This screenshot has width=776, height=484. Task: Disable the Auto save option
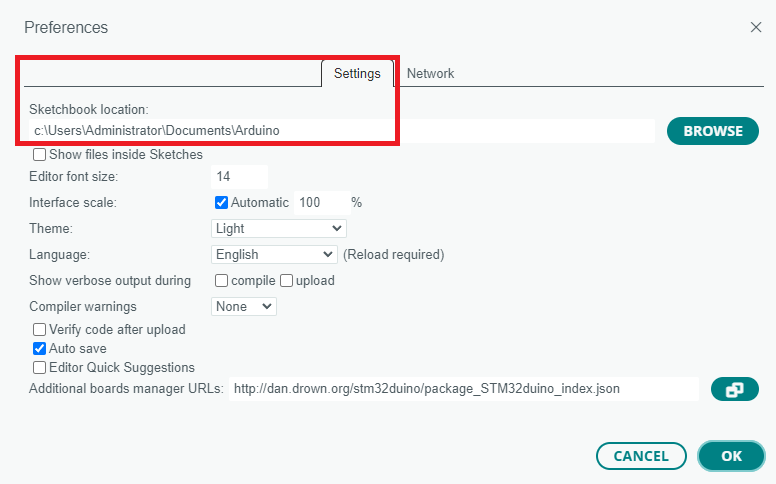[40, 348]
